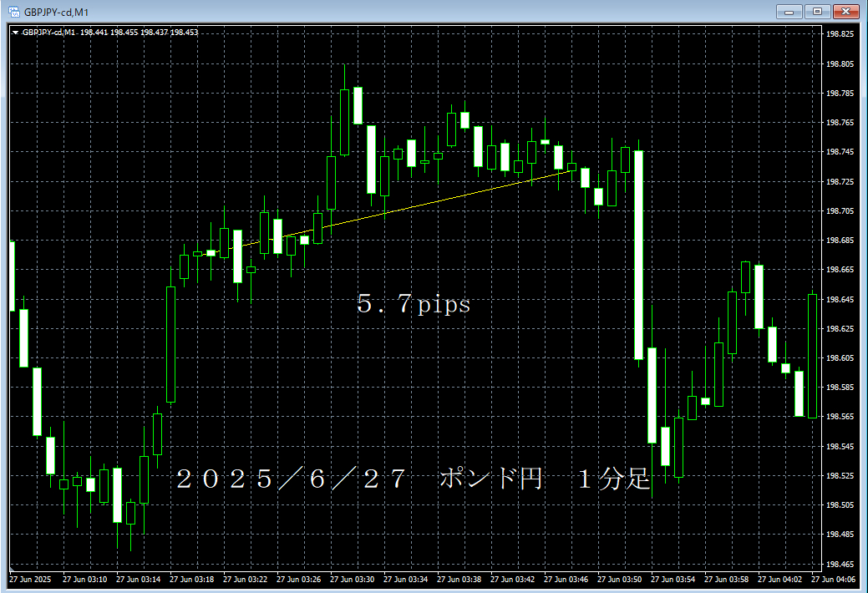Viewport: 868px width, 593px height.
Task: Click the 27 Jun 03:18 time label
Action: click(191, 579)
